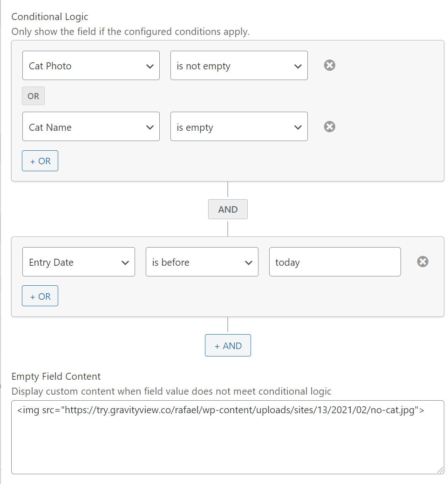Click the "Only show the field" description text
448x484 pixels.
tap(130, 32)
